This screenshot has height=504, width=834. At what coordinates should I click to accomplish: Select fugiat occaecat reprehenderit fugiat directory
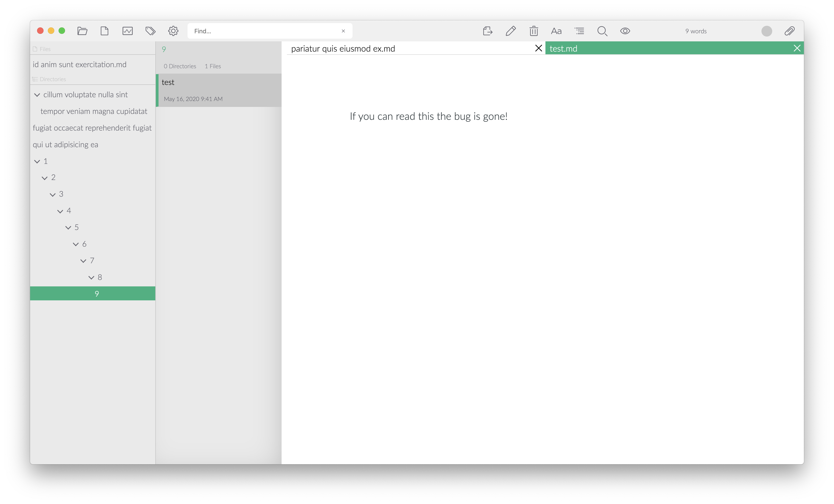coord(92,128)
